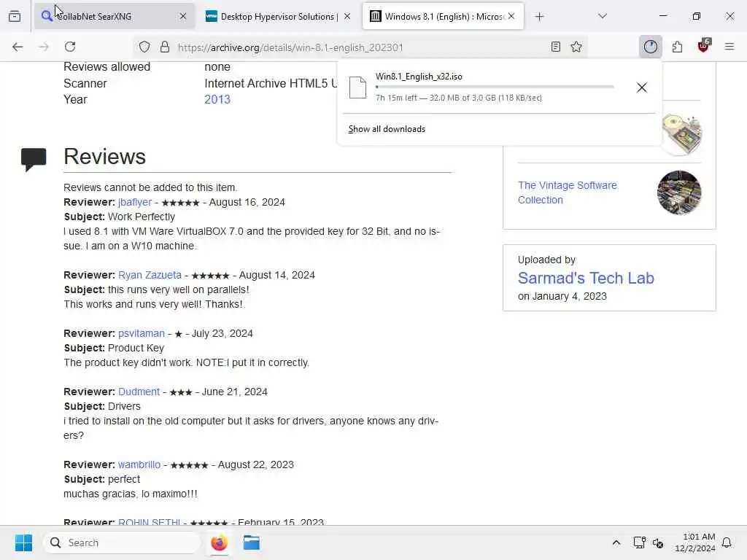Viewport: 747px width, 560px height.
Task: Open uBlock Origin extension icon
Action: tap(703, 46)
